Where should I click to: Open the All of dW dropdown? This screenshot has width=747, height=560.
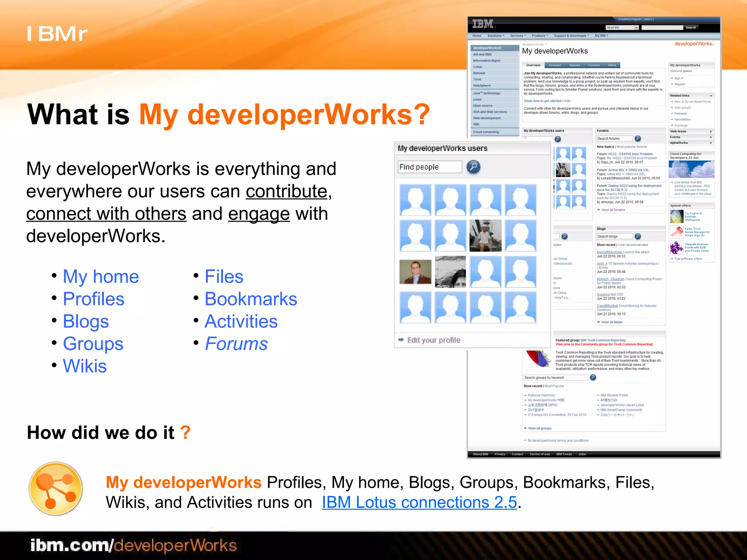[636, 28]
